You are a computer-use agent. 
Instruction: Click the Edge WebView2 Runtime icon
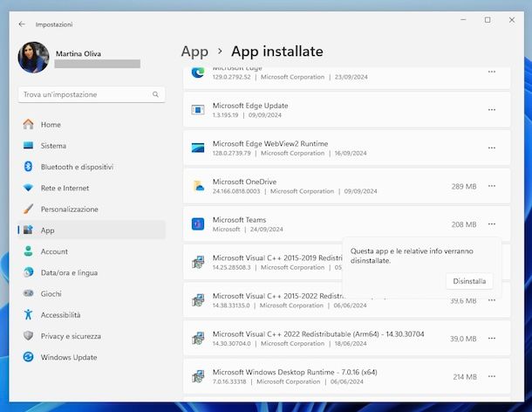coord(198,148)
